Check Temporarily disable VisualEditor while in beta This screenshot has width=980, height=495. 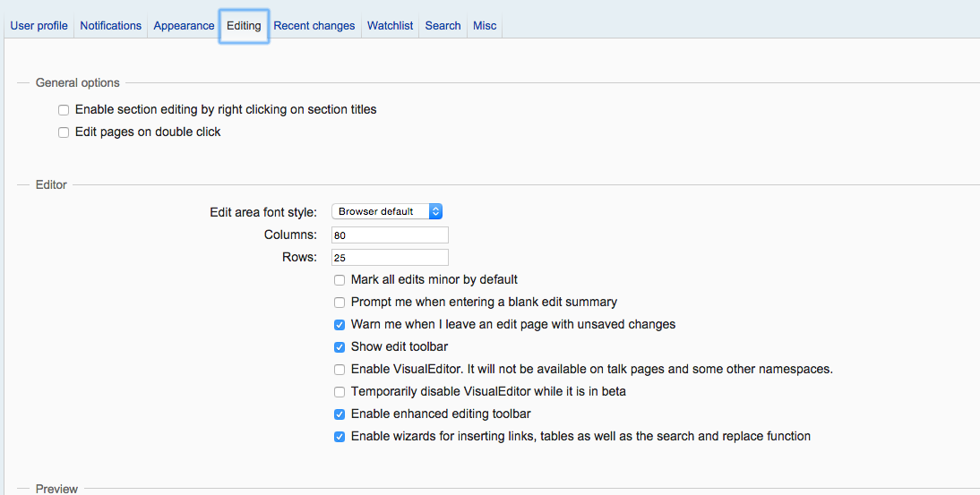coord(340,392)
